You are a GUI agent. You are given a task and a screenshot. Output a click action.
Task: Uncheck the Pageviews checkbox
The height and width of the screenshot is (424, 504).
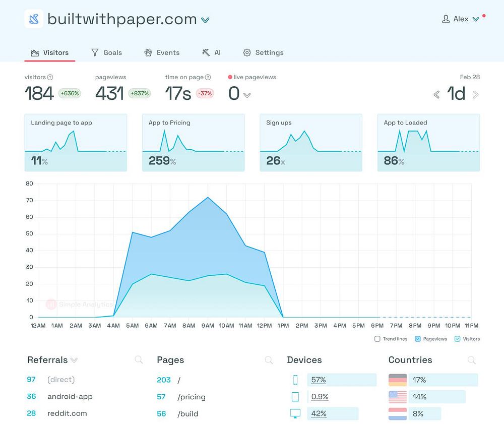417,339
